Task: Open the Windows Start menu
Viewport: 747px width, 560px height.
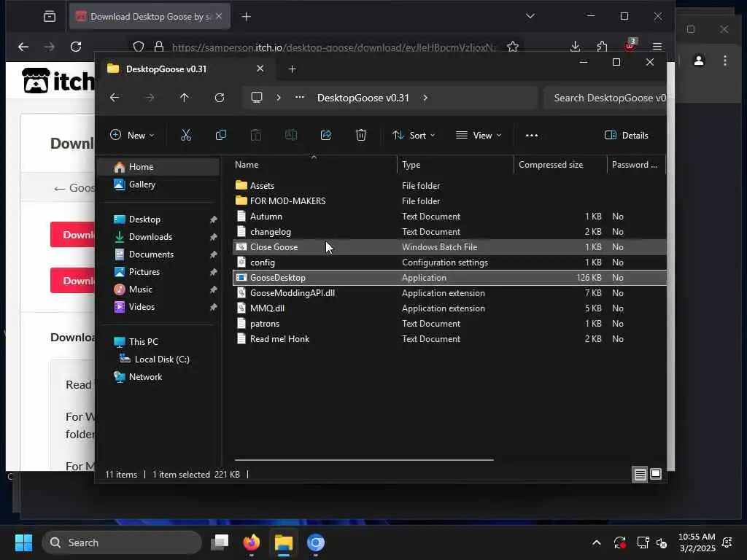Action: 23,542
